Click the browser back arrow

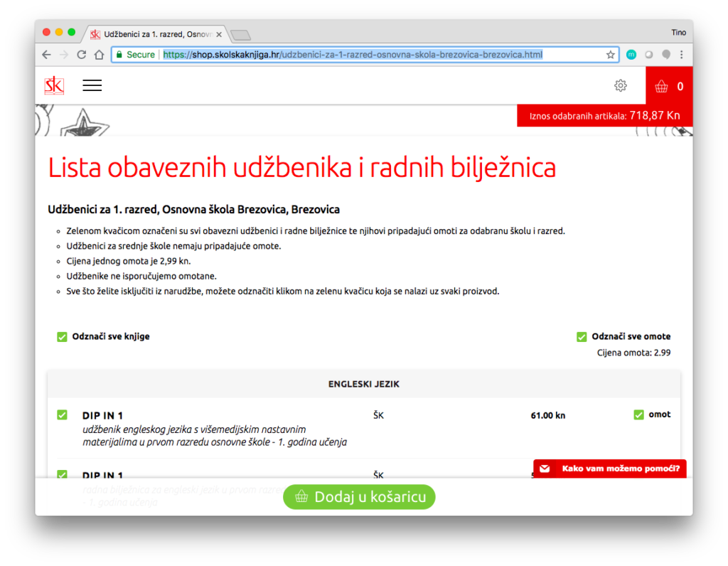click(46, 55)
